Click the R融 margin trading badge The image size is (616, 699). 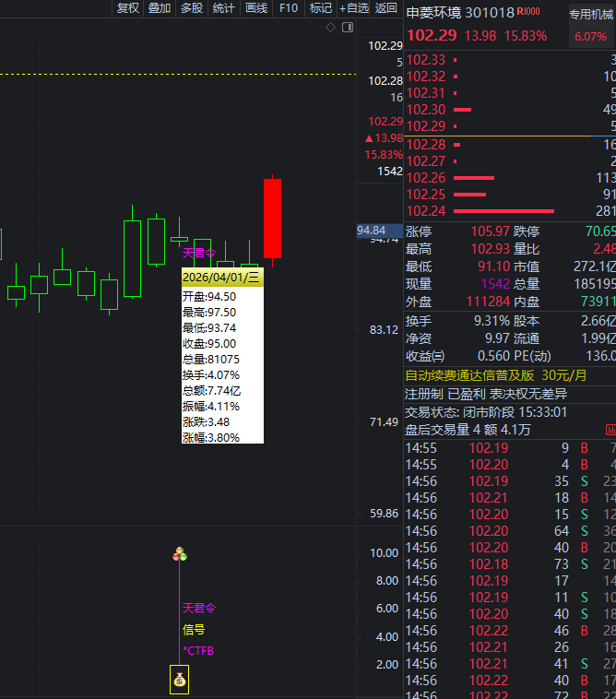click(528, 12)
